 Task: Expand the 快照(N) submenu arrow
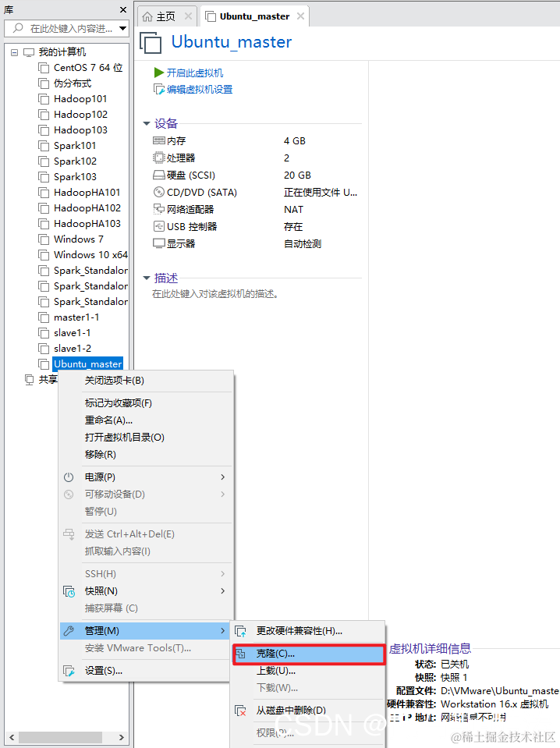pos(223,590)
